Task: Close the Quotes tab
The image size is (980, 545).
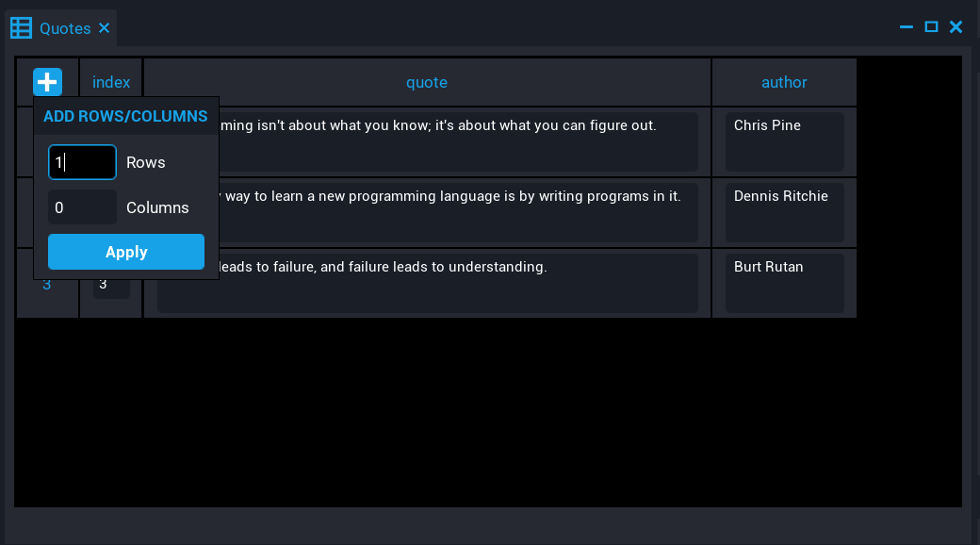Action: (x=105, y=28)
